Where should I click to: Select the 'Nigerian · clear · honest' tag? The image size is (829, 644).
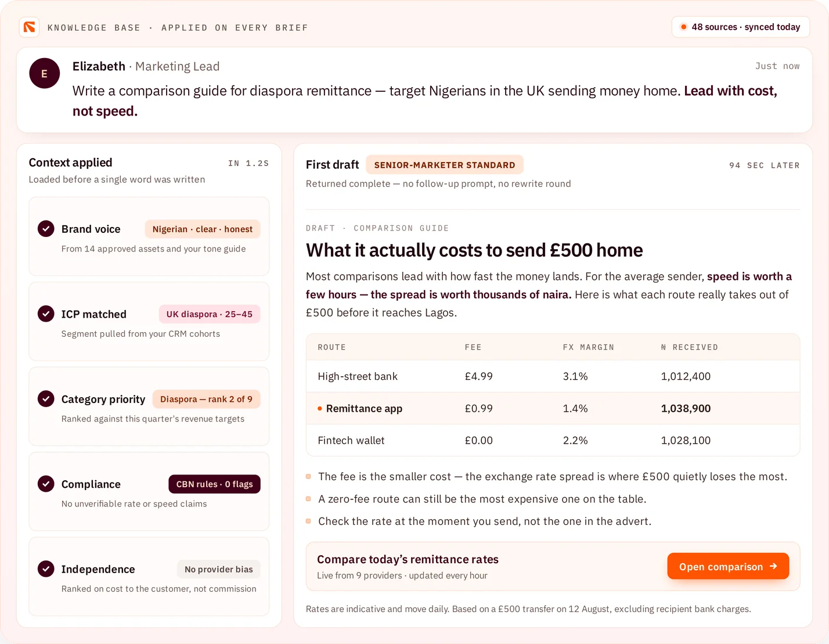point(203,229)
